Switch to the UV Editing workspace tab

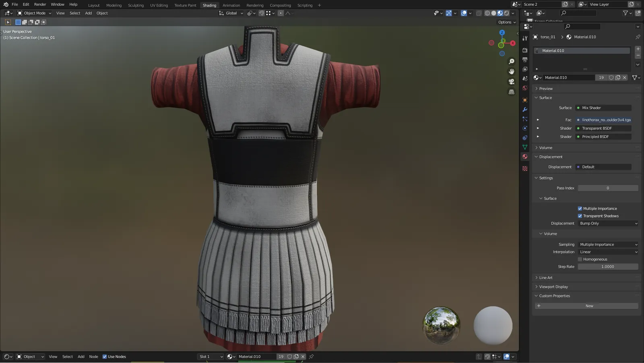pyautogui.click(x=159, y=5)
